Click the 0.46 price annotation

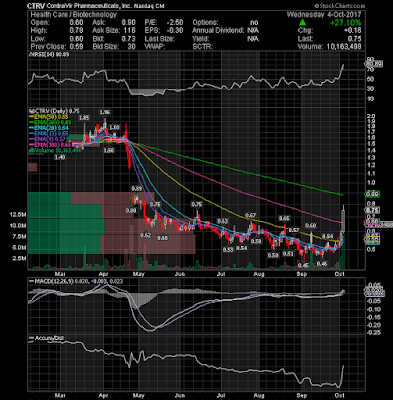coord(322,264)
